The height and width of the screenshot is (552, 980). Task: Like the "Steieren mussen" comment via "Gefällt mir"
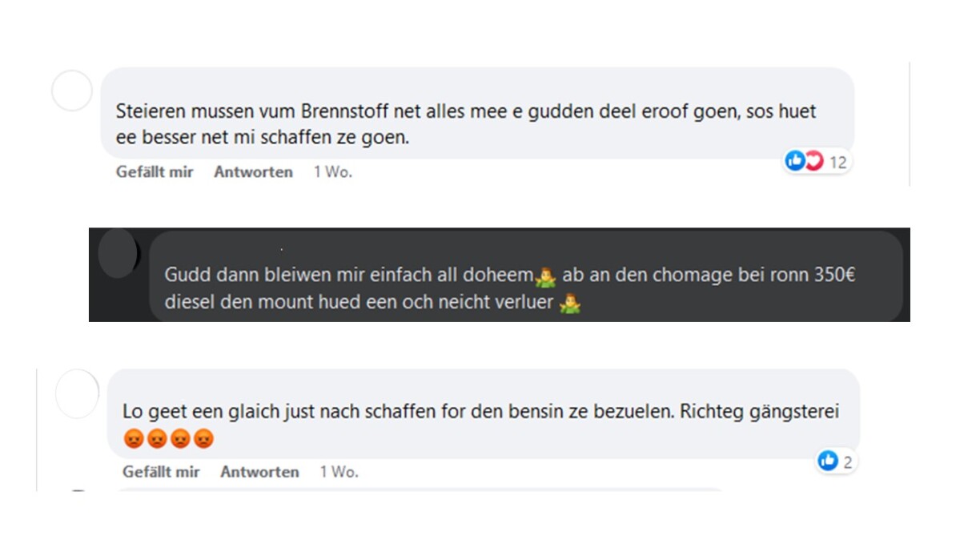coord(155,171)
